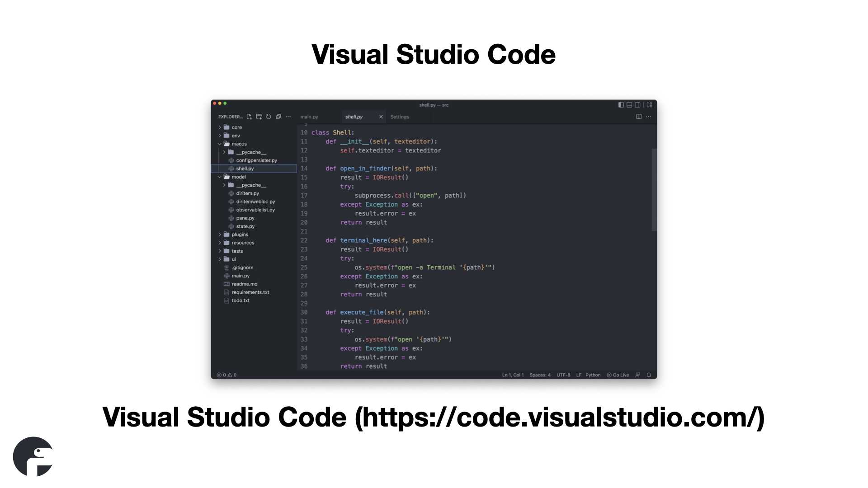This screenshot has width=868, height=488.
Task: Click on terminal_here function definition
Action: pyautogui.click(x=379, y=240)
